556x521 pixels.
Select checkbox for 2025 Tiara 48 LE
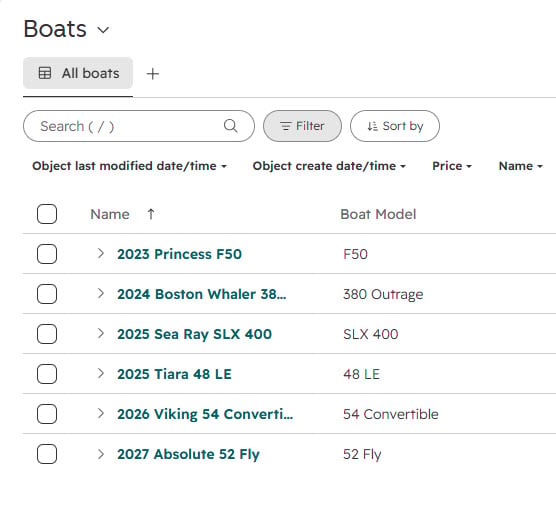point(47,374)
